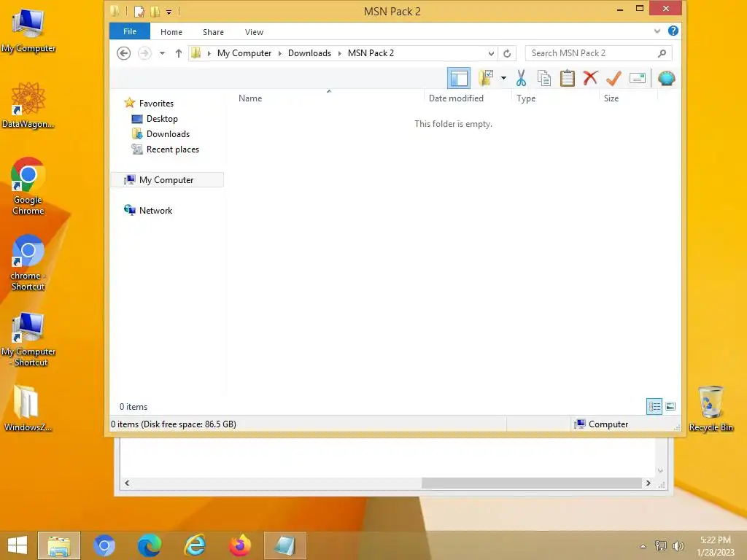Refresh the MSN Pack 2 folder
This screenshot has width=747, height=560.
pos(507,52)
